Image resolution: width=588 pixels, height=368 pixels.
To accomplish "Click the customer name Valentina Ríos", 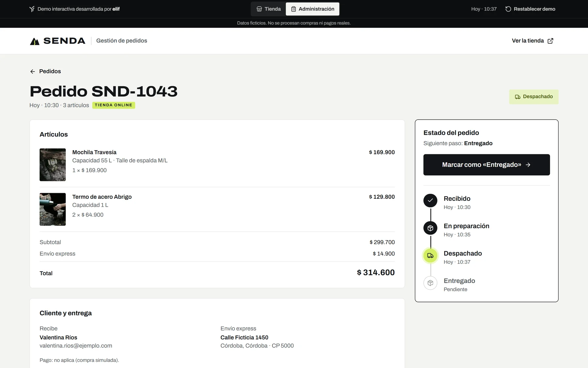I will [58, 338].
